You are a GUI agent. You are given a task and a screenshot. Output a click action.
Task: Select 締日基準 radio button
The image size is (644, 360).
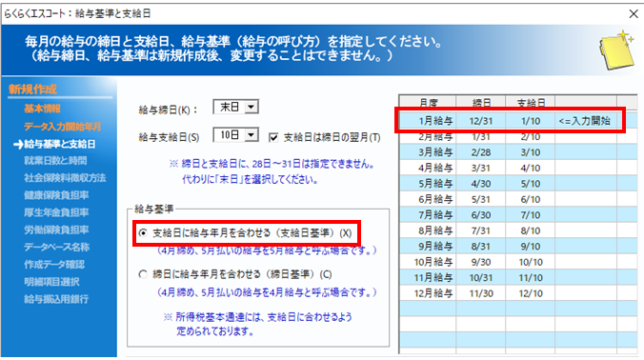pos(143,274)
